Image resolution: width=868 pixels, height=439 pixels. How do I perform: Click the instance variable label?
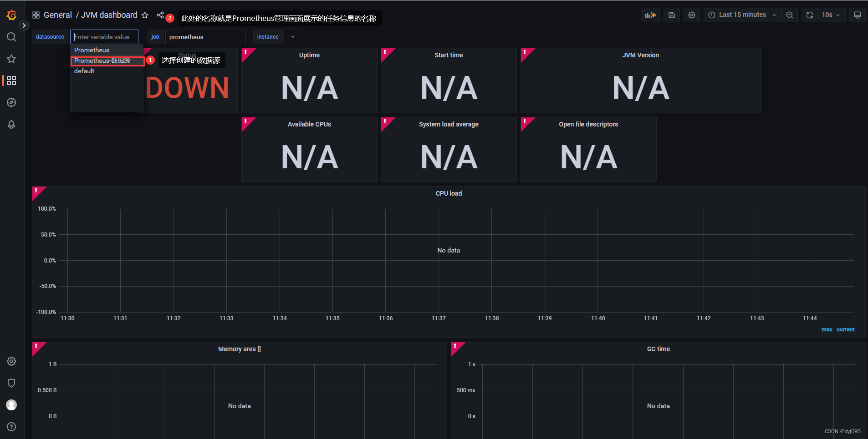[x=268, y=37]
